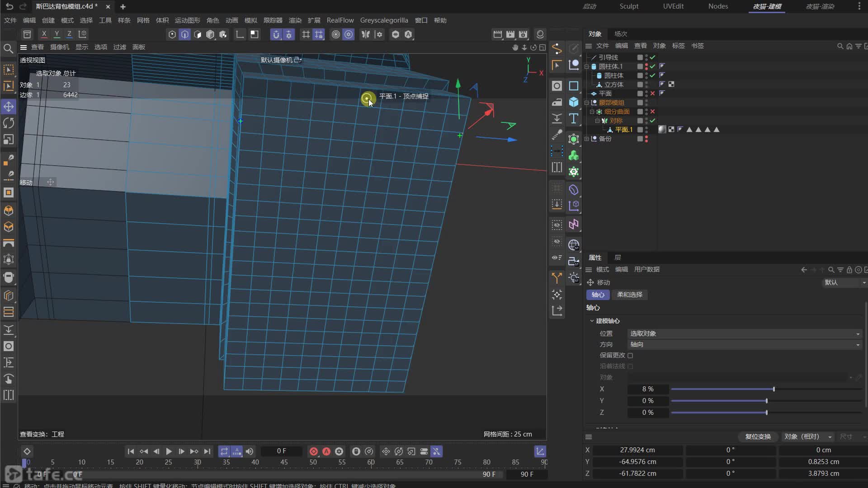Click the object manager home icon

click(x=849, y=46)
